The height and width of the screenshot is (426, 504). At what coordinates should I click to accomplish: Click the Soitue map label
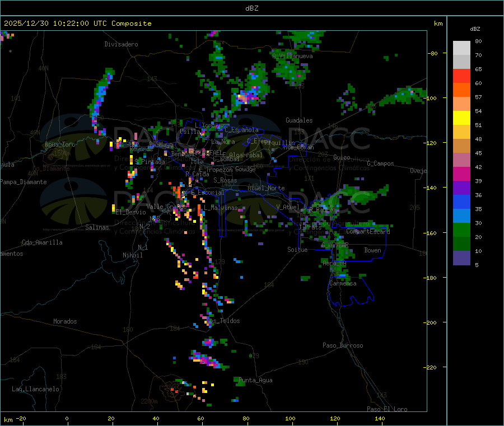pyautogui.click(x=297, y=249)
